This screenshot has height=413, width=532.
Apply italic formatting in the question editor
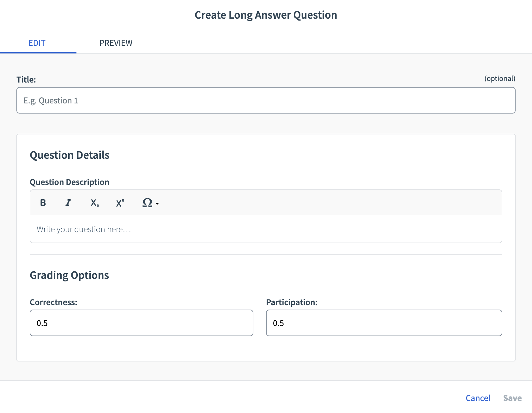click(x=68, y=203)
